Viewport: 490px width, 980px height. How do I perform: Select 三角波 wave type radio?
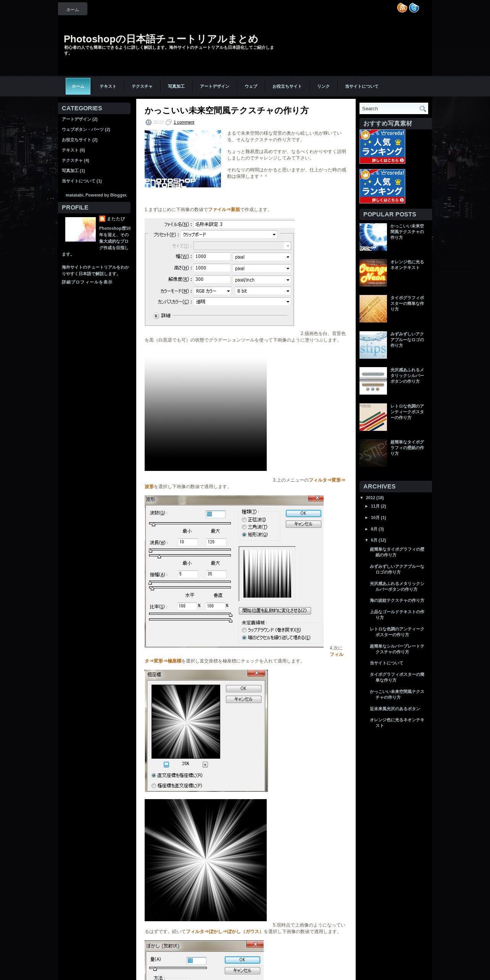click(x=244, y=527)
